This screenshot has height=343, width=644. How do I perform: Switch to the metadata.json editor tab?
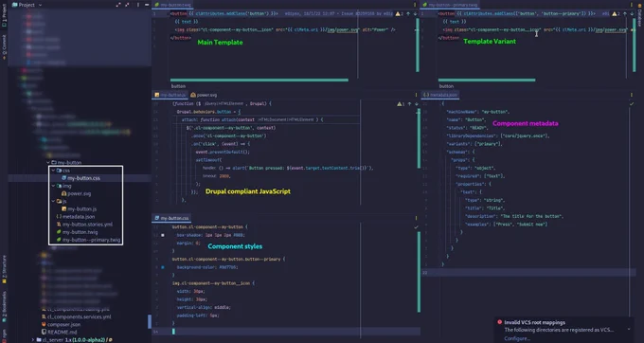(x=440, y=95)
